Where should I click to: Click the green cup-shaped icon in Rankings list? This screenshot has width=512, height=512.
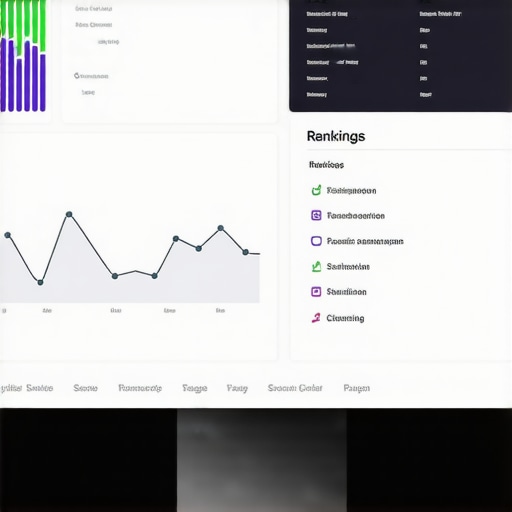click(316, 190)
